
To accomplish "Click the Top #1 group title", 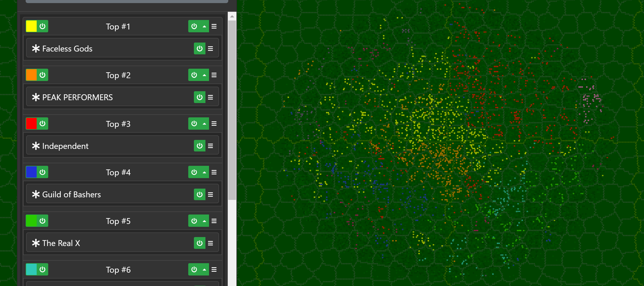I will coord(118,27).
